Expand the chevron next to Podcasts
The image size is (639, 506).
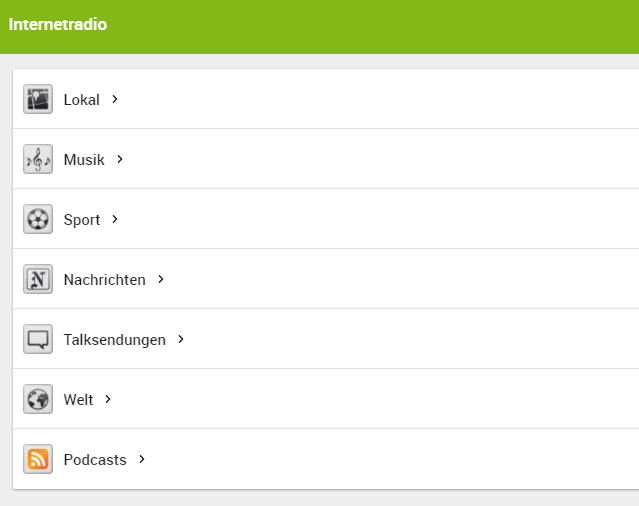(x=142, y=459)
